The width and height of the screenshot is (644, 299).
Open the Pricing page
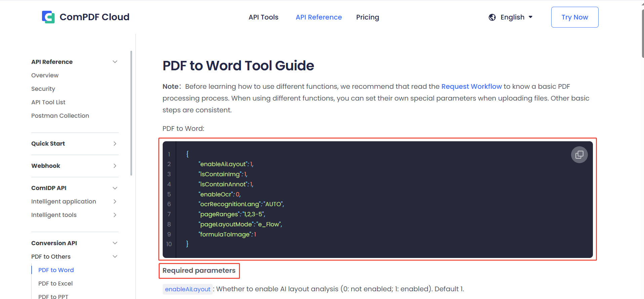[x=367, y=17]
